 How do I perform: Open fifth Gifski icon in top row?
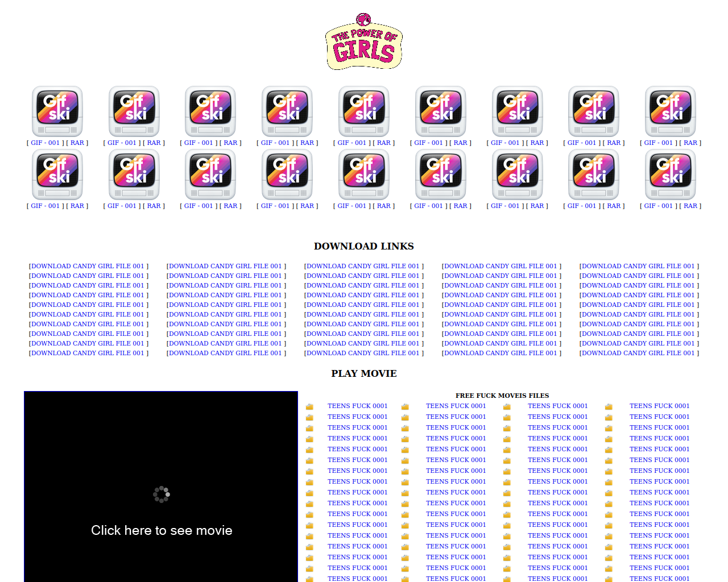[364, 111]
